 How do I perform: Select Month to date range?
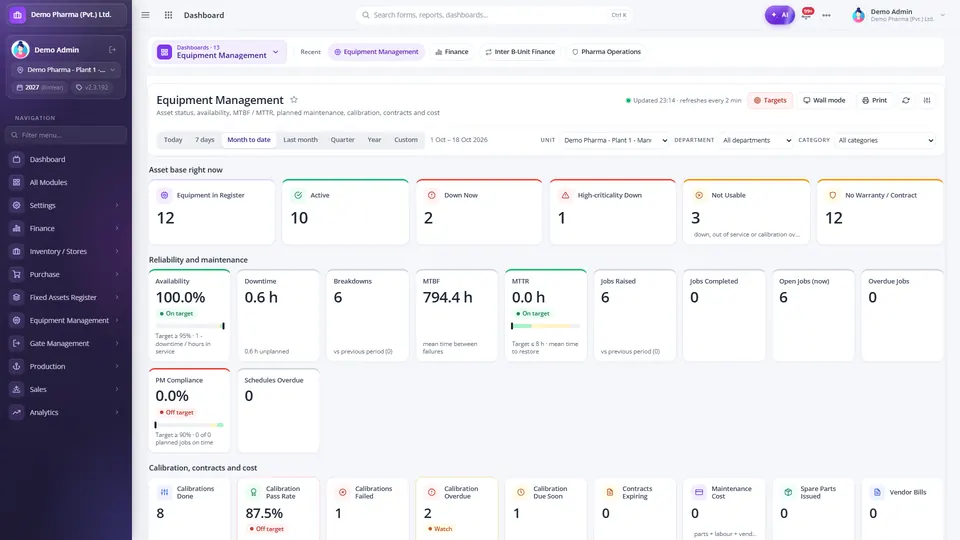249,140
